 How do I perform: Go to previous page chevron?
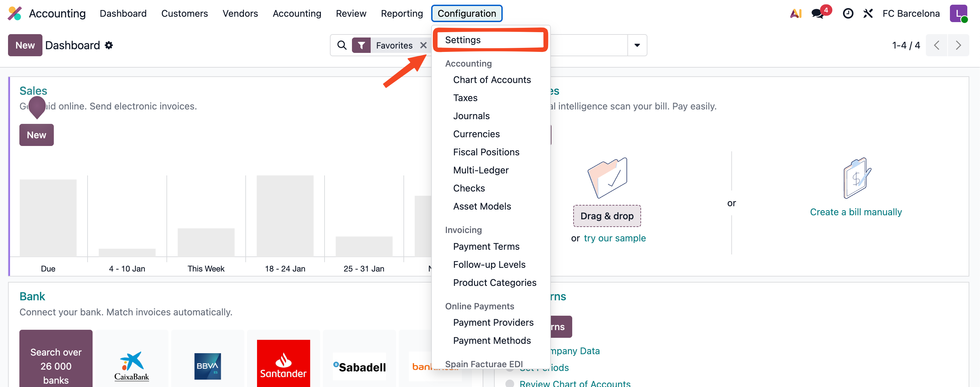click(936, 45)
